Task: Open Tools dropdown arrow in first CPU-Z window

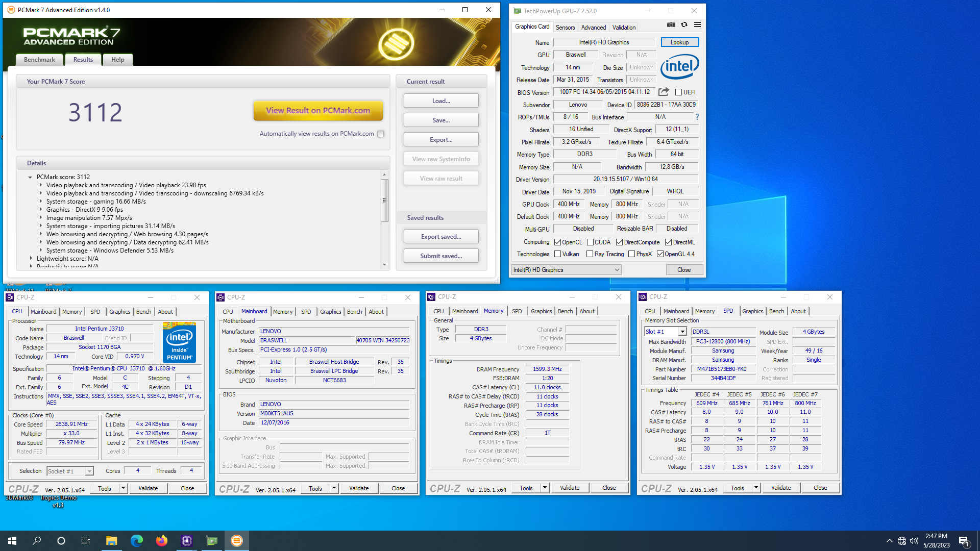Action: (x=123, y=488)
